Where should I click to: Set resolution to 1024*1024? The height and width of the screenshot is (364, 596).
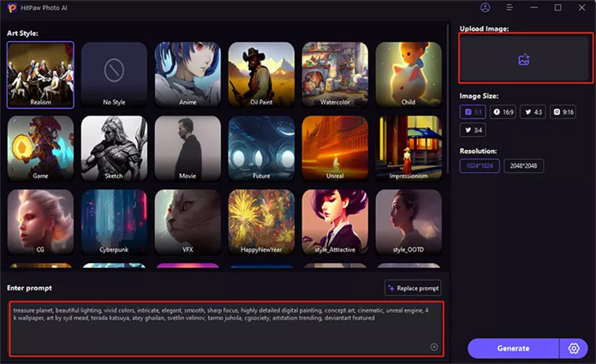(480, 166)
